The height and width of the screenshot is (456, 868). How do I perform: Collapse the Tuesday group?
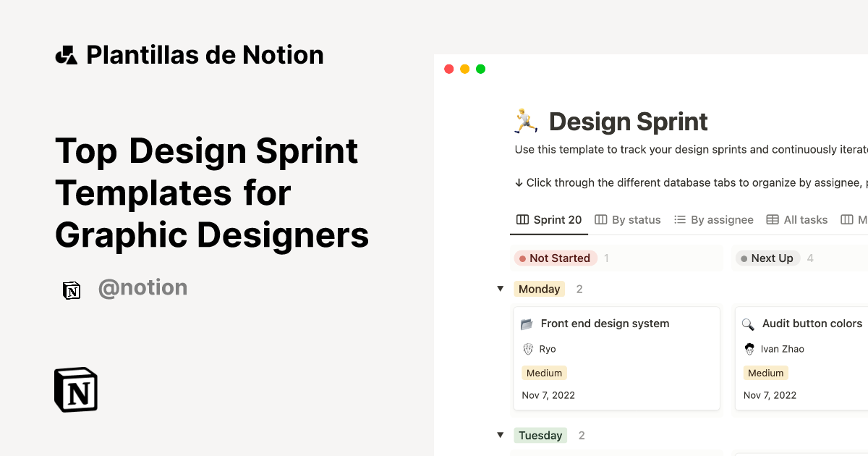pyautogui.click(x=501, y=435)
